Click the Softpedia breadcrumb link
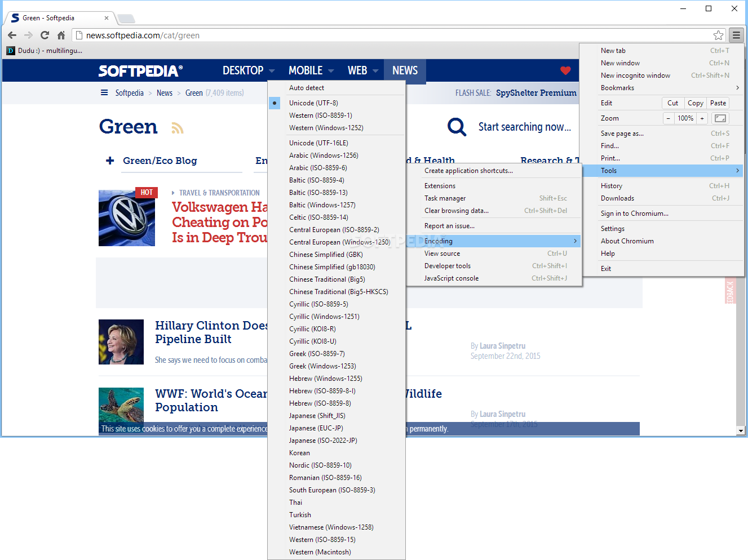748x560 pixels. pos(130,93)
